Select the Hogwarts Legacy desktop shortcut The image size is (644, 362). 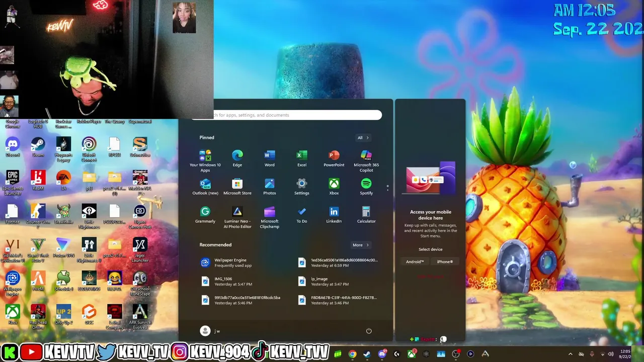pos(63,149)
